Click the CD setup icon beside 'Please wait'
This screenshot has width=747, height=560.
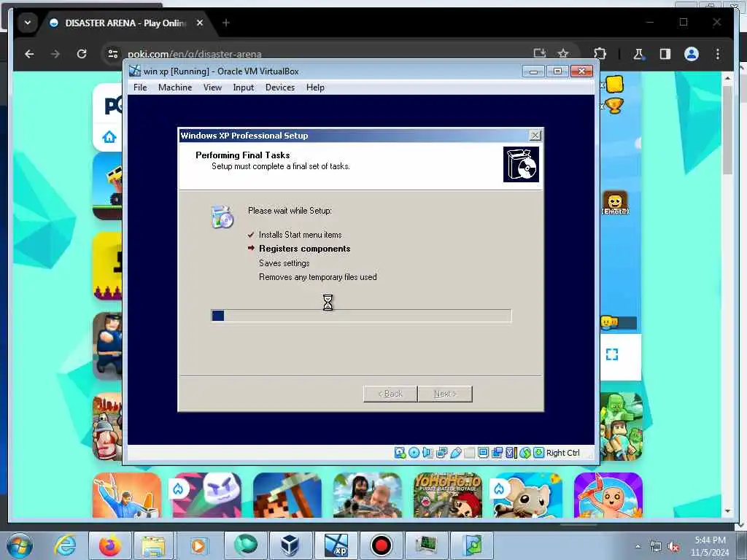coord(222,217)
